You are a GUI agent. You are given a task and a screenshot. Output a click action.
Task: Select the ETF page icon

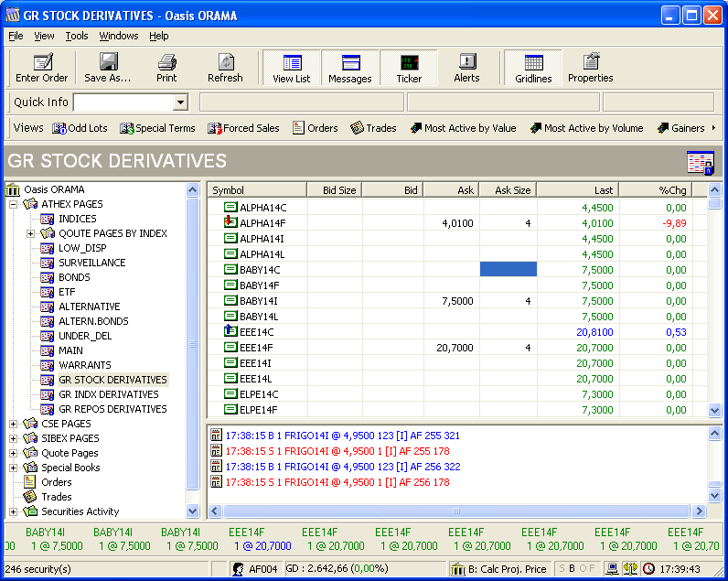47,292
